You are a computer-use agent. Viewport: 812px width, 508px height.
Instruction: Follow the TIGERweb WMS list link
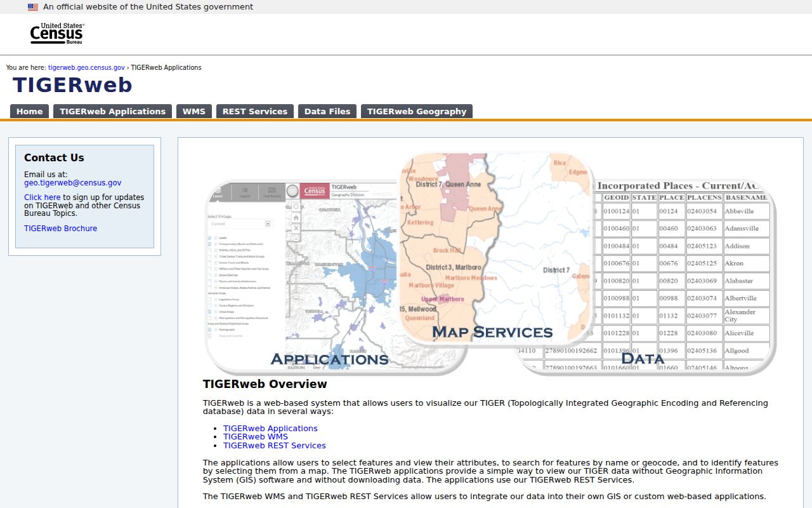(256, 437)
